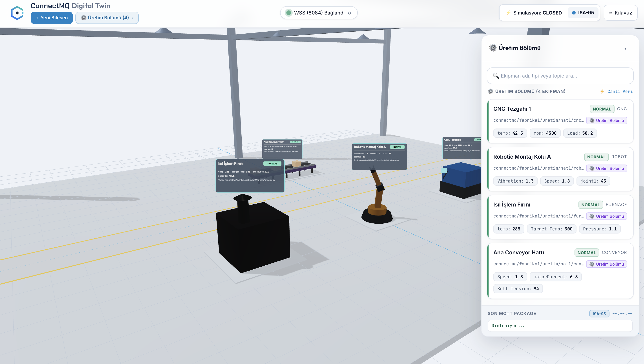Open the Ana Conveyor Hattı card
The height and width of the screenshot is (364, 644).
tap(560, 271)
